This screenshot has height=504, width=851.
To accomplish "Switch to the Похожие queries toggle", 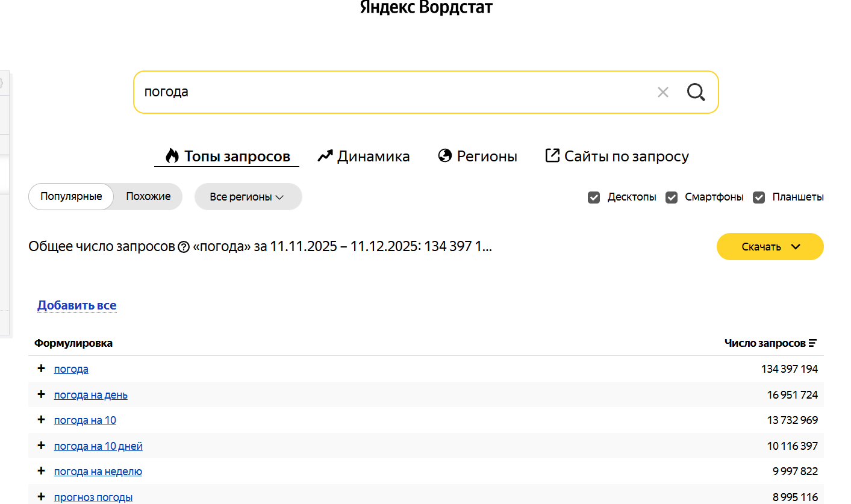I will (x=148, y=196).
